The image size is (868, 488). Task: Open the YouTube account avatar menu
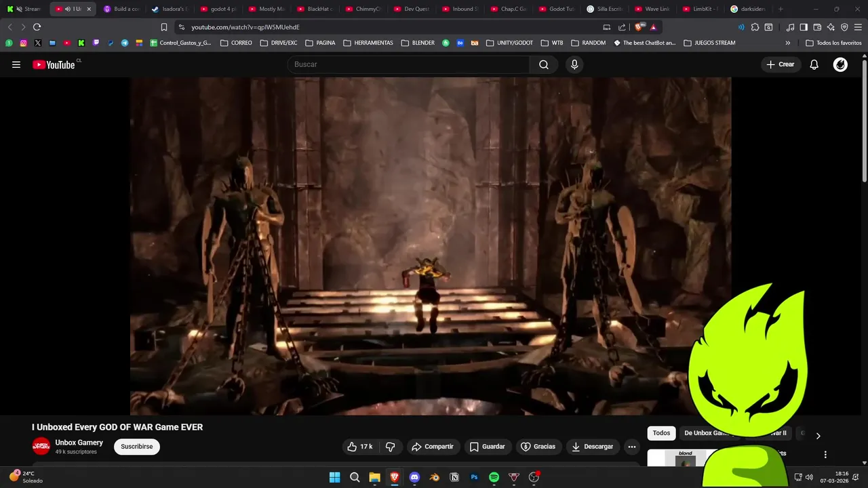840,64
